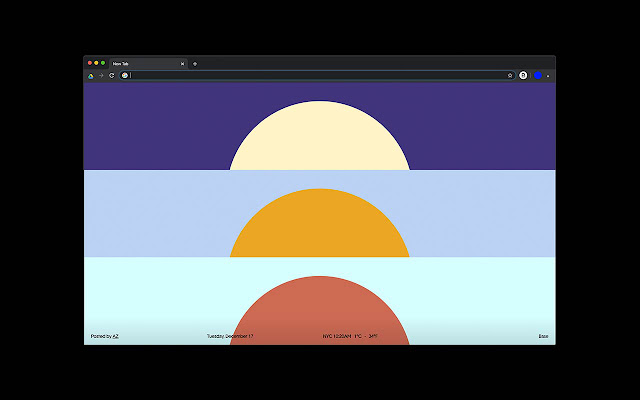
Task: Open the browser menu at toolbar end
Action: coord(548,76)
